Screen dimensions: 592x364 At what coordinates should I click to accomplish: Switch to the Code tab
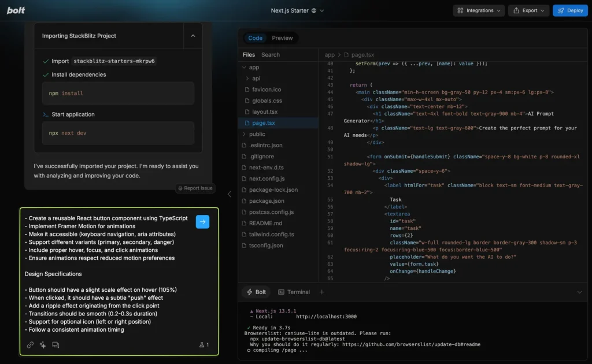pos(255,38)
